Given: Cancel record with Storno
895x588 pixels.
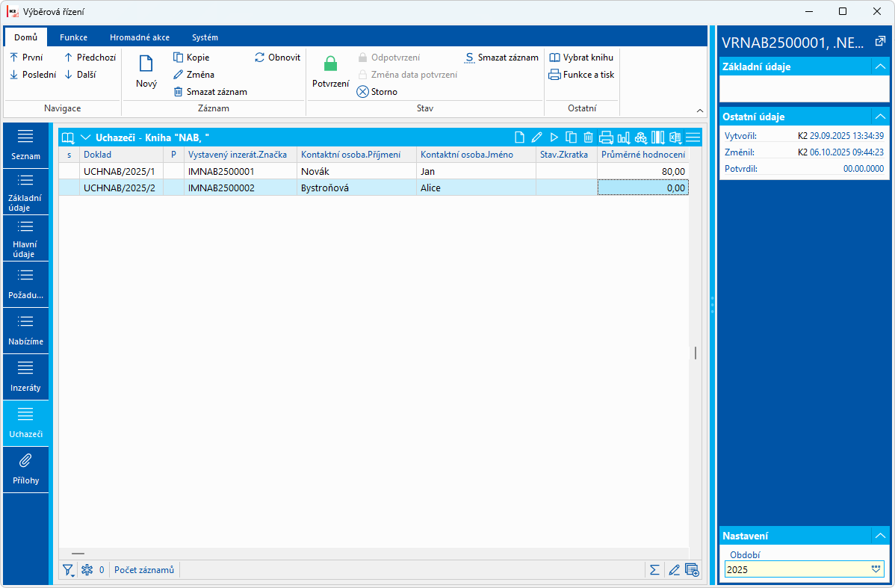Looking at the screenshot, I should 377,91.
